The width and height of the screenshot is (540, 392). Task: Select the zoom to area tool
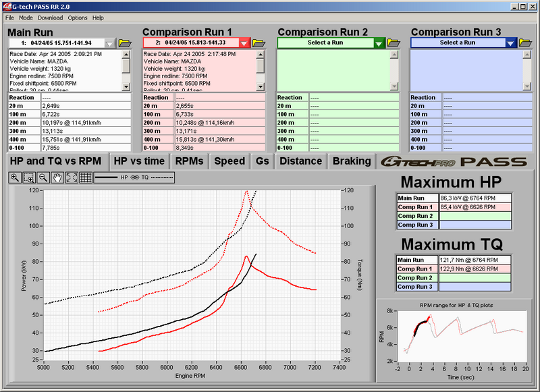29,177
